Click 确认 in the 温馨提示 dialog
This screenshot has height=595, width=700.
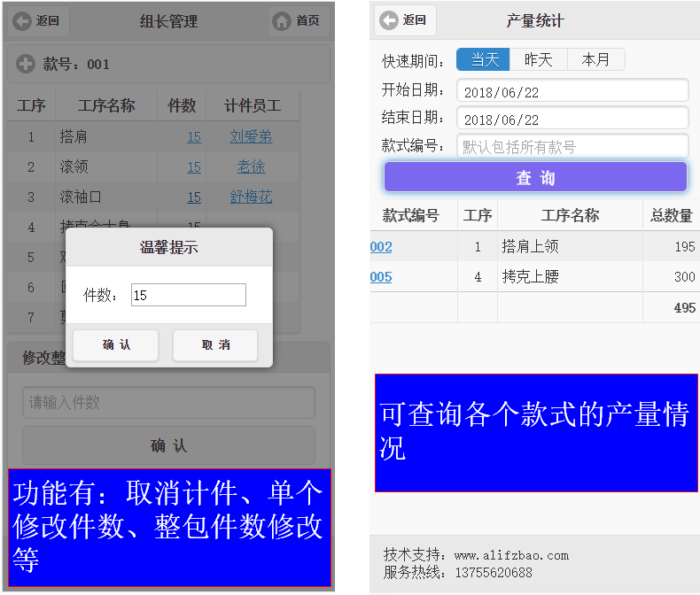tap(116, 345)
